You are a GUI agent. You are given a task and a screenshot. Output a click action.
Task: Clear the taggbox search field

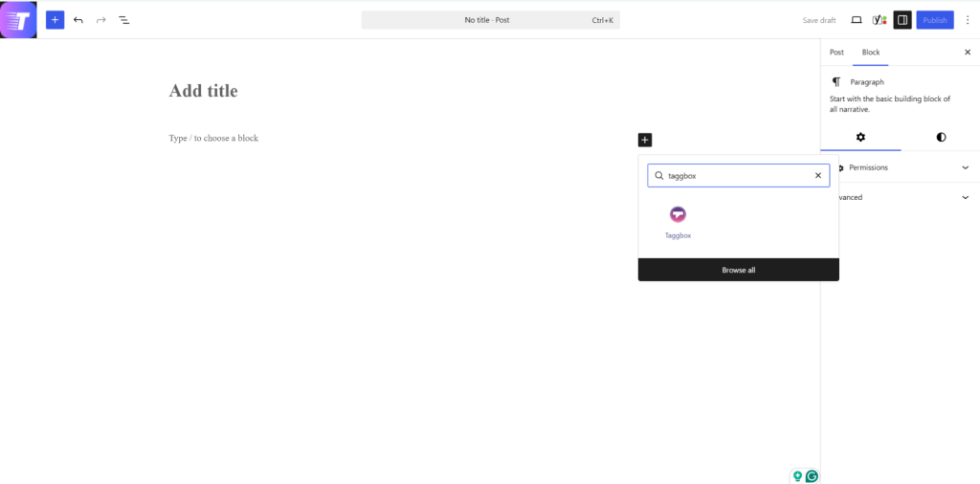[x=817, y=175]
